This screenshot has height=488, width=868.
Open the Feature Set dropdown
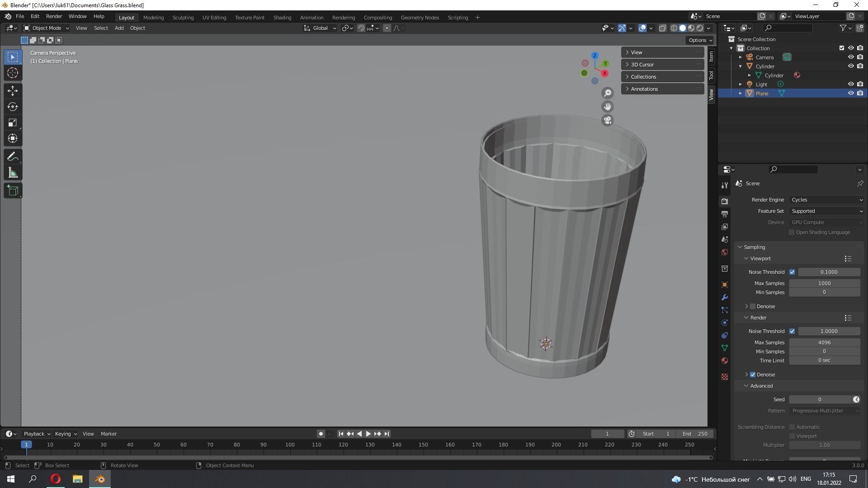pos(826,211)
